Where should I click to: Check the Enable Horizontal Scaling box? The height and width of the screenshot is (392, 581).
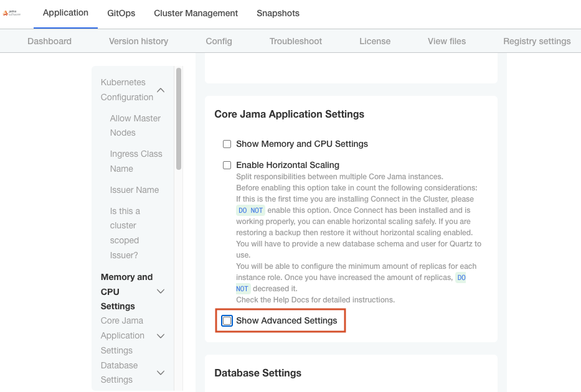pyautogui.click(x=227, y=165)
